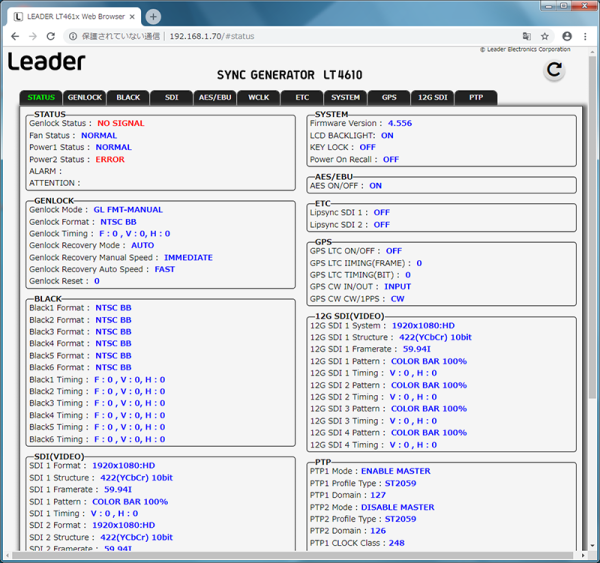Click the horizontal scrollbar at bottom
The image size is (600, 563).
coord(292,555)
